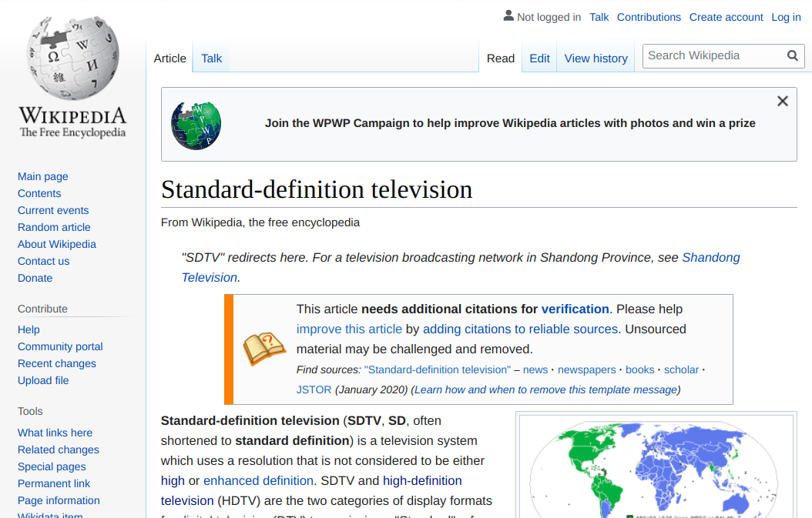Click the Donate link
812x518 pixels.
[35, 279]
